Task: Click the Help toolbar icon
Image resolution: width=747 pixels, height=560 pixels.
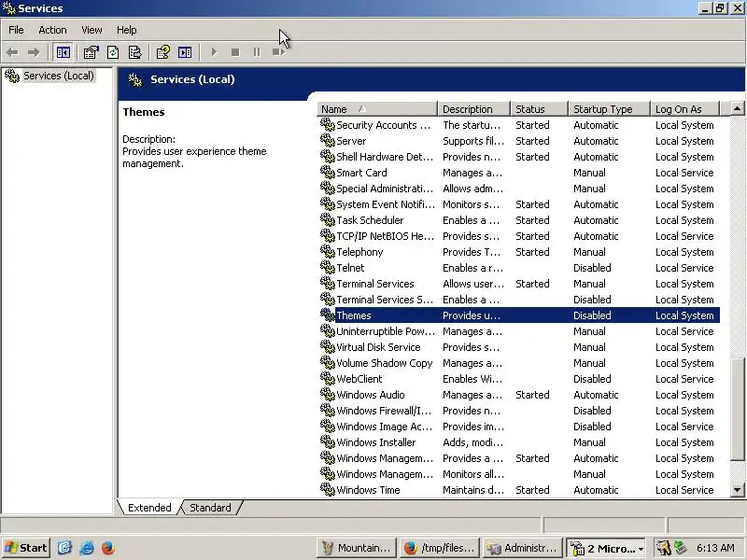Action: (162, 52)
